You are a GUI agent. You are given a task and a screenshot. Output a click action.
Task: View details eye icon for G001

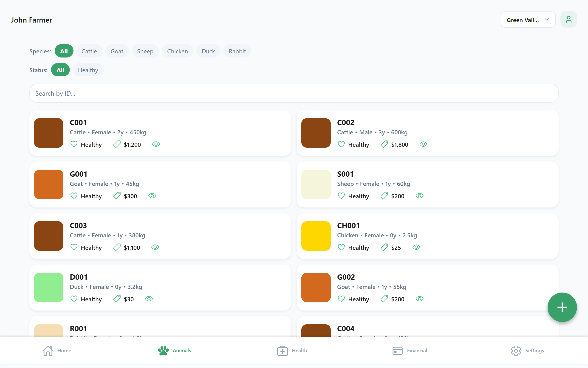(152, 196)
